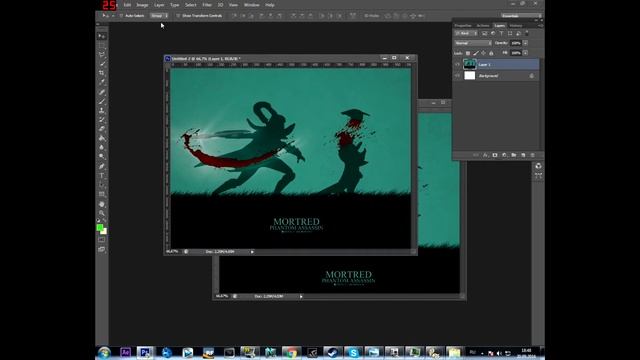Lock image pixels brush icon
Image resolution: width=640 pixels, height=360 pixels.
(476, 53)
